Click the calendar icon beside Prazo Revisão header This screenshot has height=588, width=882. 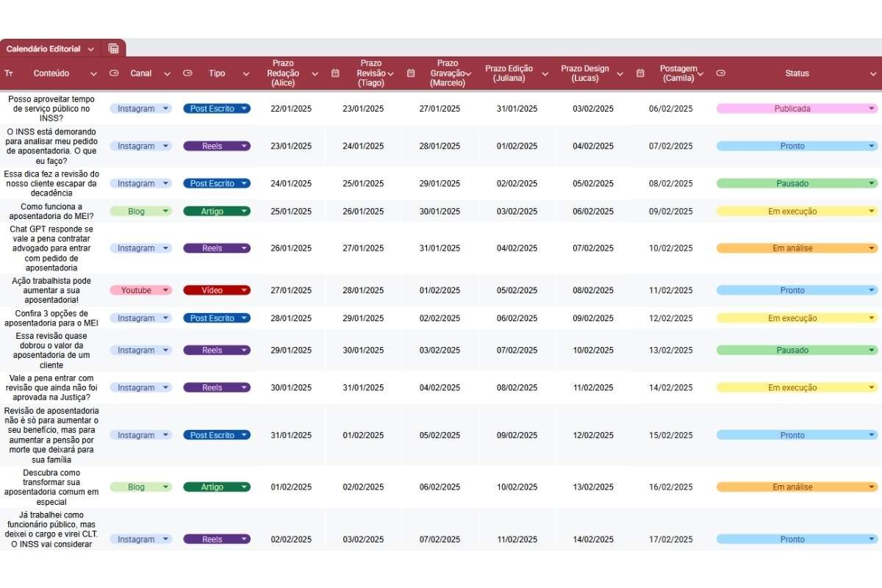click(x=335, y=73)
